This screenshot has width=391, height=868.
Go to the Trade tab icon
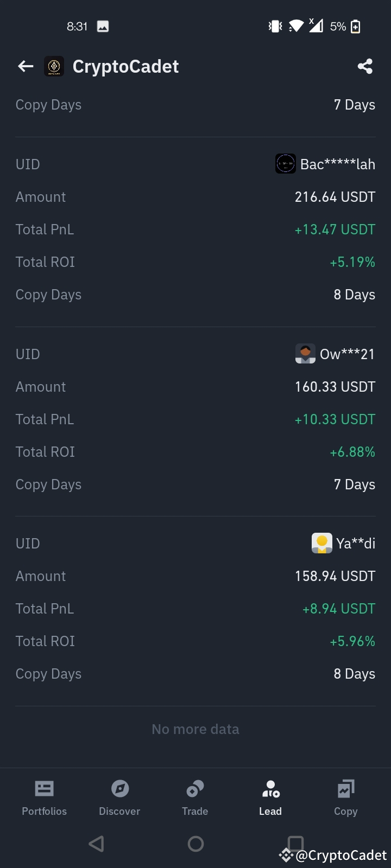[x=195, y=788]
